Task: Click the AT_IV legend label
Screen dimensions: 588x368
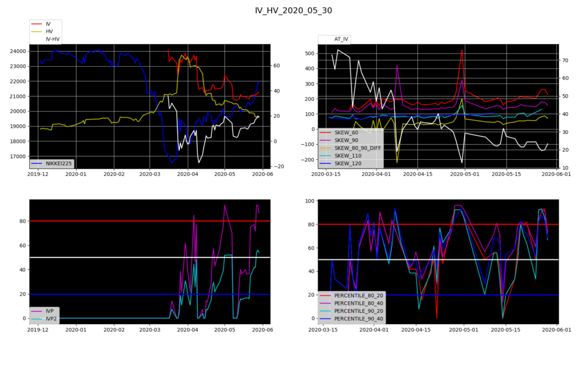Action: pos(342,39)
